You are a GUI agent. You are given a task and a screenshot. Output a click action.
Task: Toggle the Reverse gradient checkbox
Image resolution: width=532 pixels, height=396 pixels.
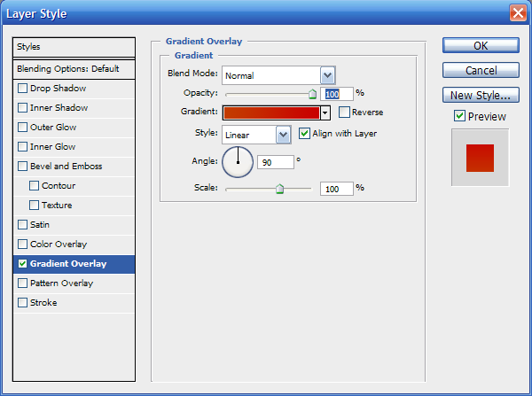[x=344, y=113]
